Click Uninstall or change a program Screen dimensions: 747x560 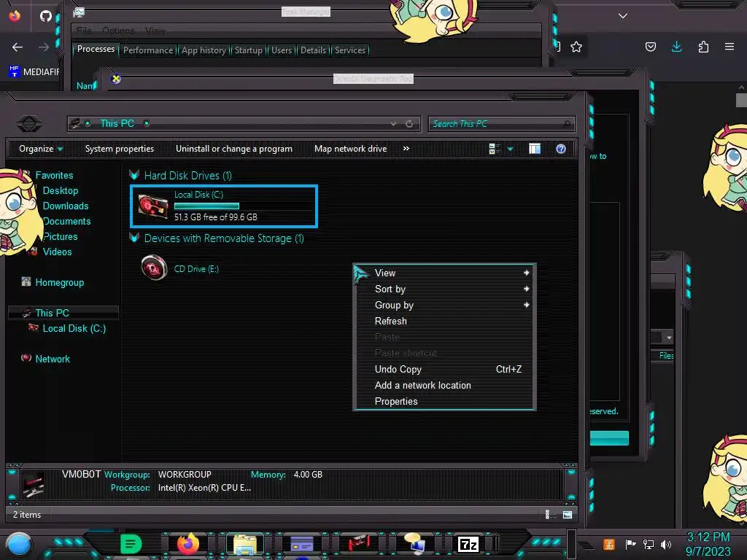pos(234,149)
